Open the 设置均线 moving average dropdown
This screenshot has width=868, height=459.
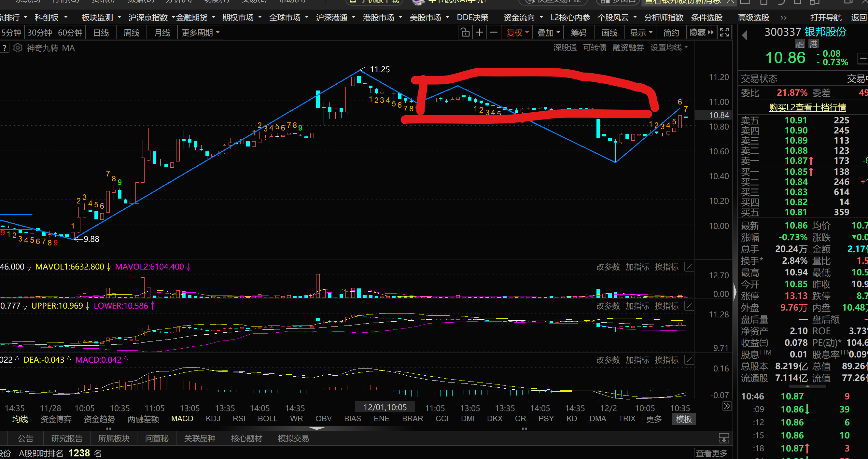coord(668,48)
